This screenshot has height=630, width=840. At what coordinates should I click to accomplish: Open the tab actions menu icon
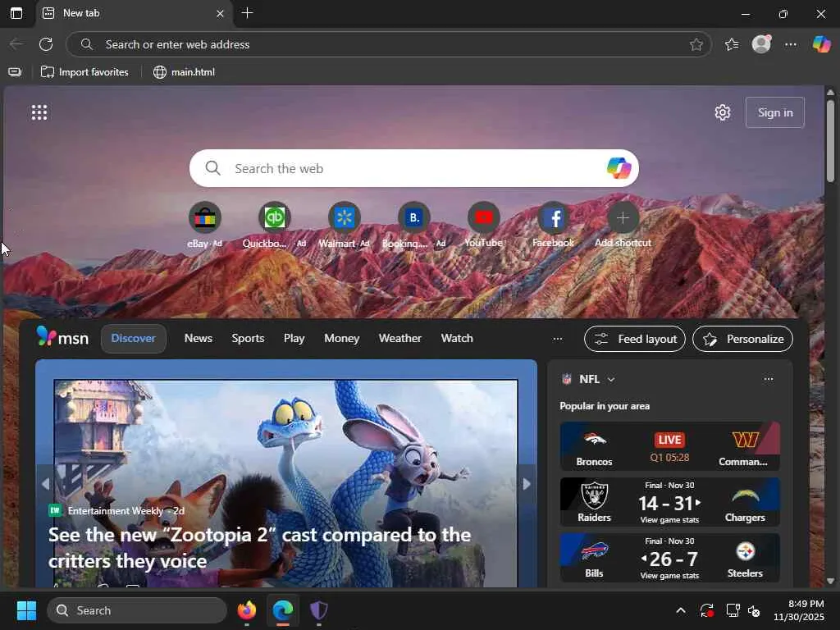pyautogui.click(x=16, y=13)
